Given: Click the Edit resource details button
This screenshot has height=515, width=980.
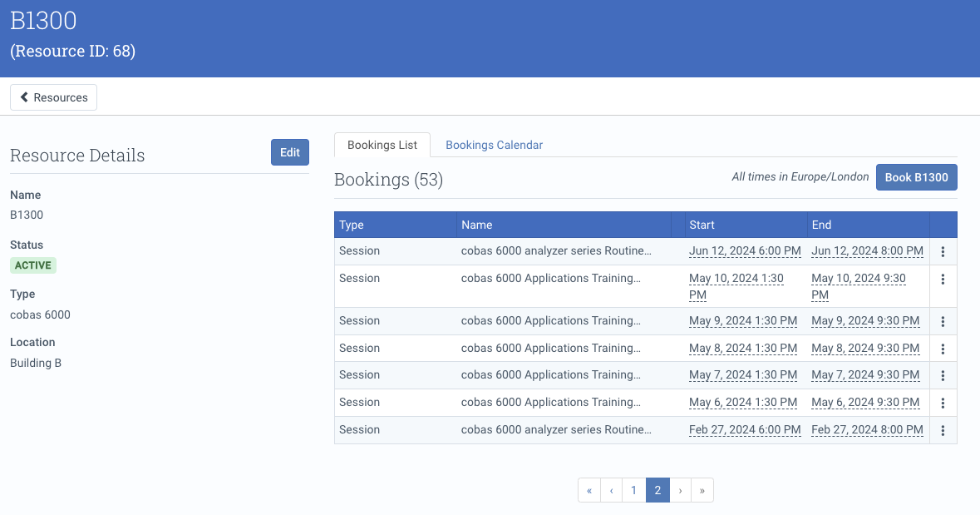Looking at the screenshot, I should click(290, 153).
